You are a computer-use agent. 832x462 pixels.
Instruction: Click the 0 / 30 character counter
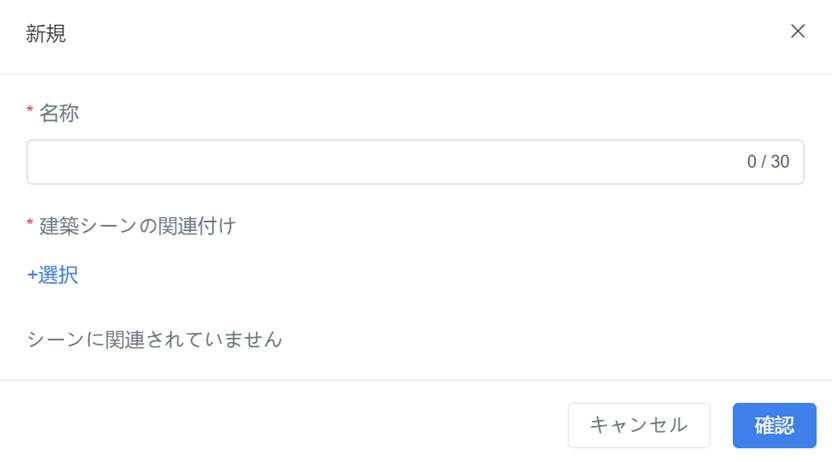768,161
